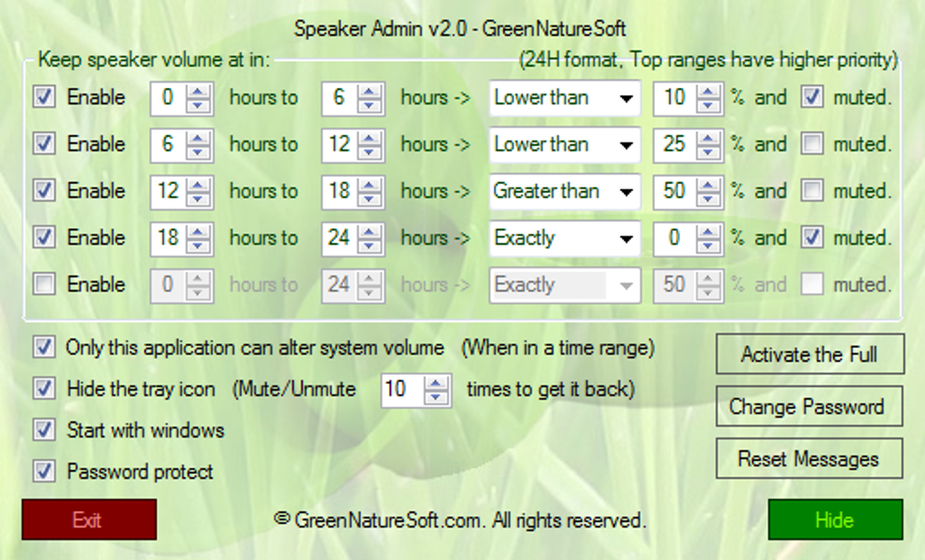
Task: Uncheck Enable for the 0 to 6 hours range
Action: click(44, 97)
